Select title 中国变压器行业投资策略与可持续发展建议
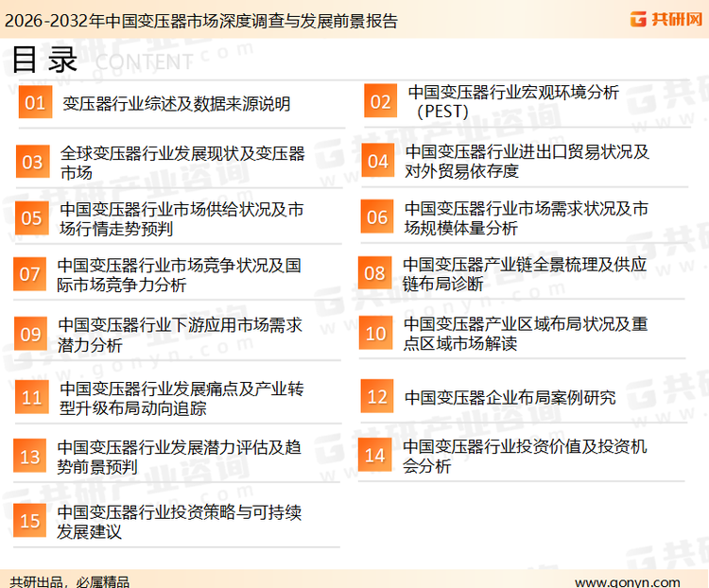Image resolution: width=709 pixels, height=588 pixels. click(179, 522)
